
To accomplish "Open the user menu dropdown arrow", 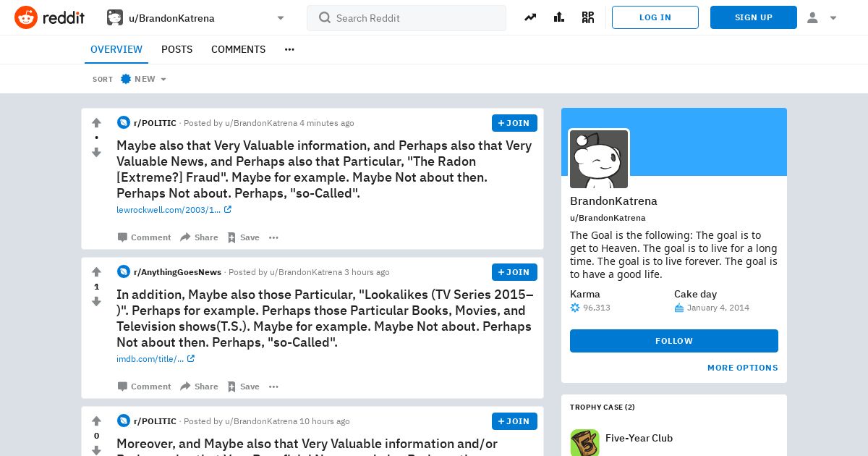I will 833,18.
